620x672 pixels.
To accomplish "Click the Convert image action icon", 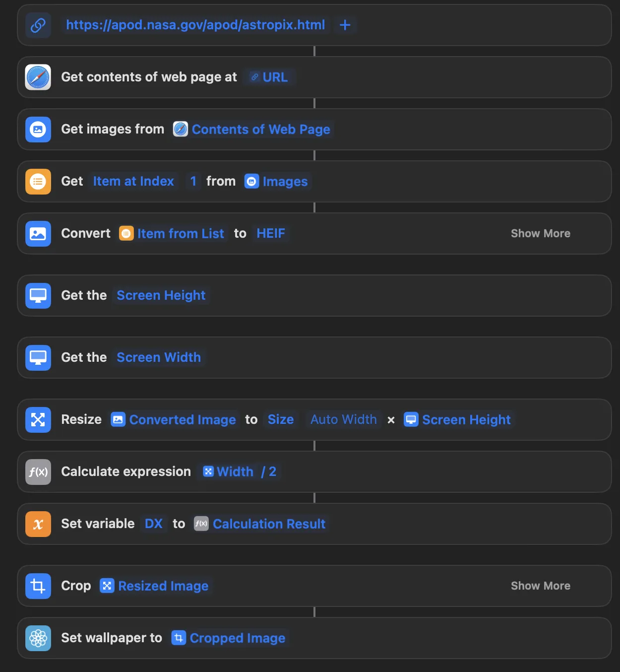I will pos(38,234).
